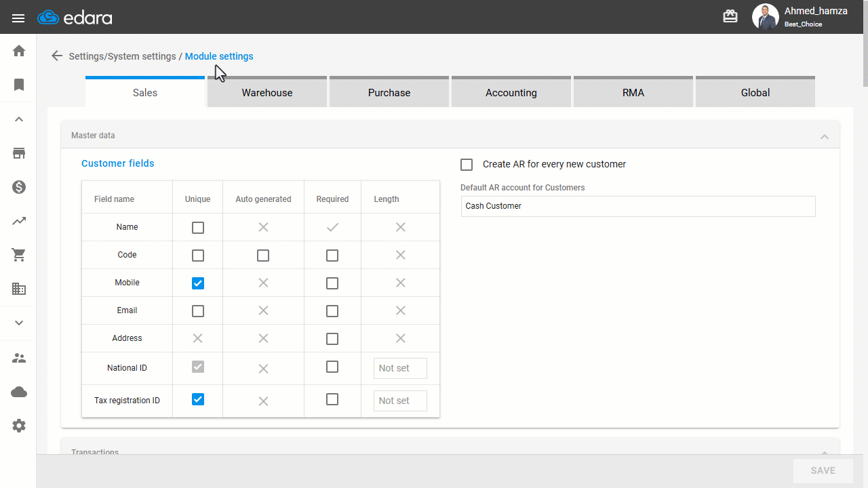Click the Tax registration ID Length input

[x=400, y=401]
